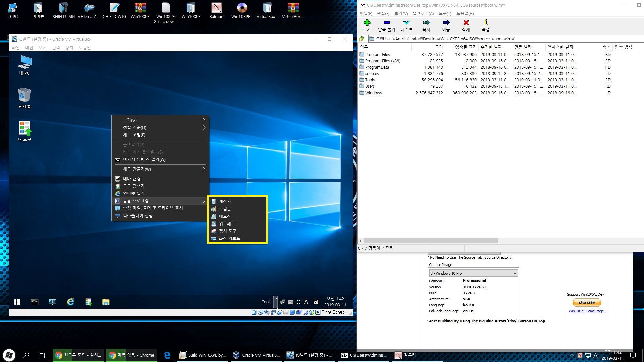Screen dimensions: 644x362
Task: Open the Choose Image dropdown
Action: click(x=473, y=273)
